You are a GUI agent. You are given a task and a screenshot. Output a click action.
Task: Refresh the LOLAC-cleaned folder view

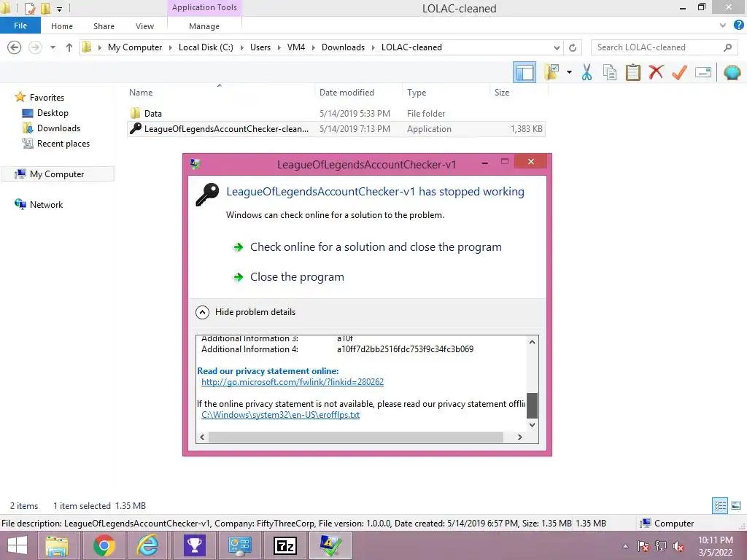[x=573, y=47]
